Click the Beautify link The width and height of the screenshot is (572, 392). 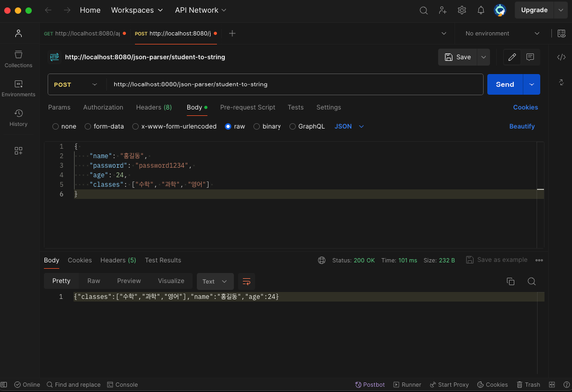522,126
